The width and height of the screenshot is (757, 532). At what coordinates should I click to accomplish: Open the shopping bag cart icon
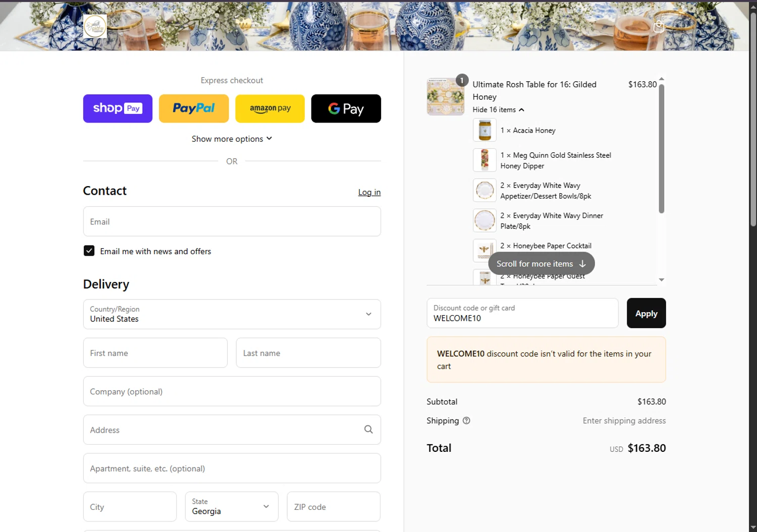coord(659,27)
